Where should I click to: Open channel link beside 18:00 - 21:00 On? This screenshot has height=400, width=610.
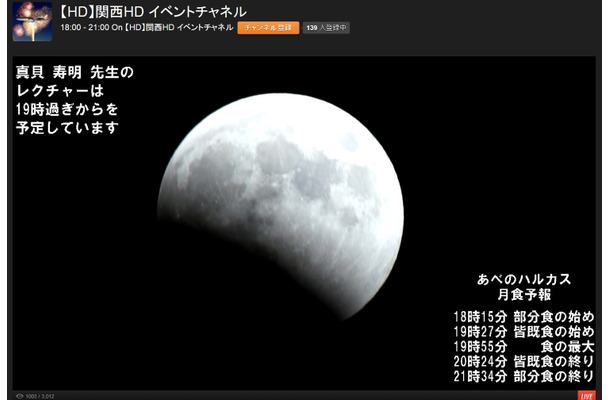click(179, 28)
